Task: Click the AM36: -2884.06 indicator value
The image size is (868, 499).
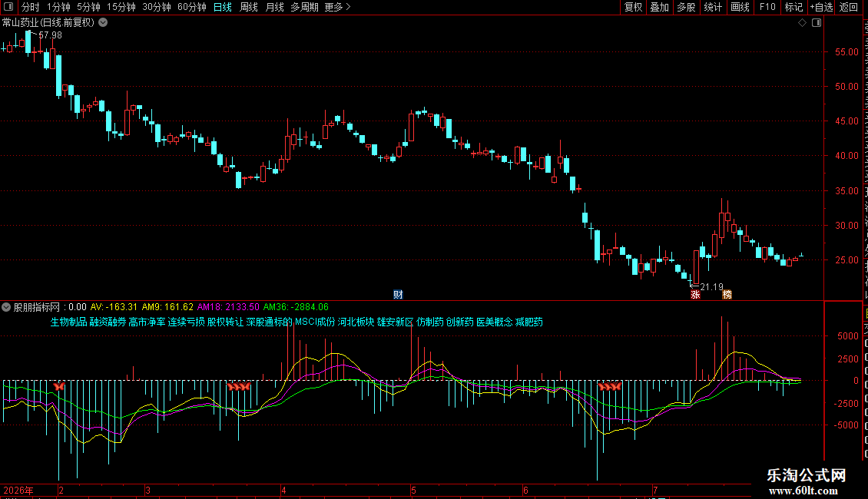Action: point(296,307)
